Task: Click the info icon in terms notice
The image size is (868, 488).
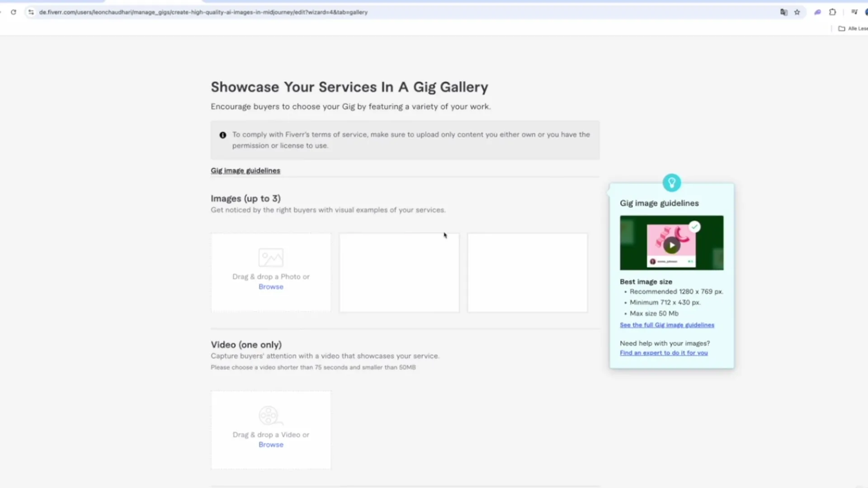Action: [223, 135]
